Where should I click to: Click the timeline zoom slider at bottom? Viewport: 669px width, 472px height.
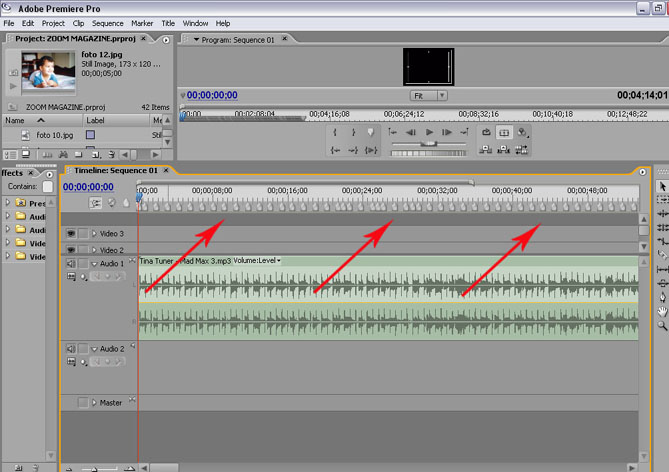(x=100, y=467)
